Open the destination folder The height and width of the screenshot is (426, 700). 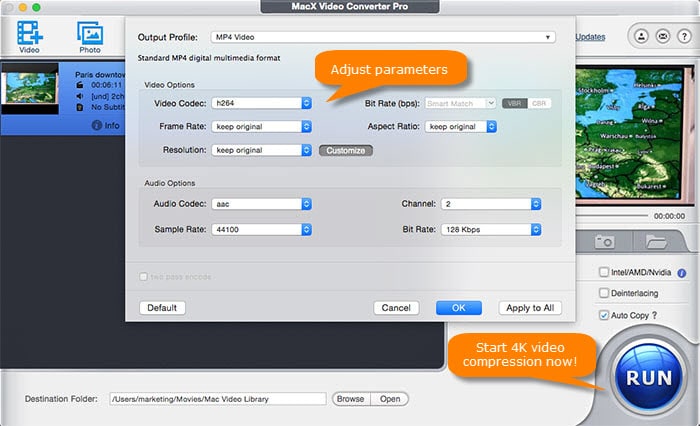tap(390, 399)
